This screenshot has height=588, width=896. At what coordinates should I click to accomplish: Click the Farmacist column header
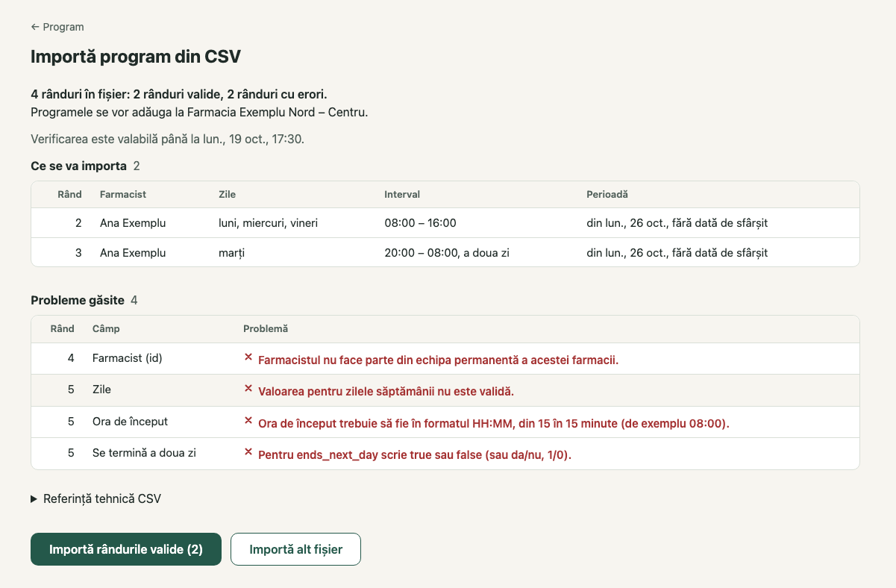[x=123, y=194]
